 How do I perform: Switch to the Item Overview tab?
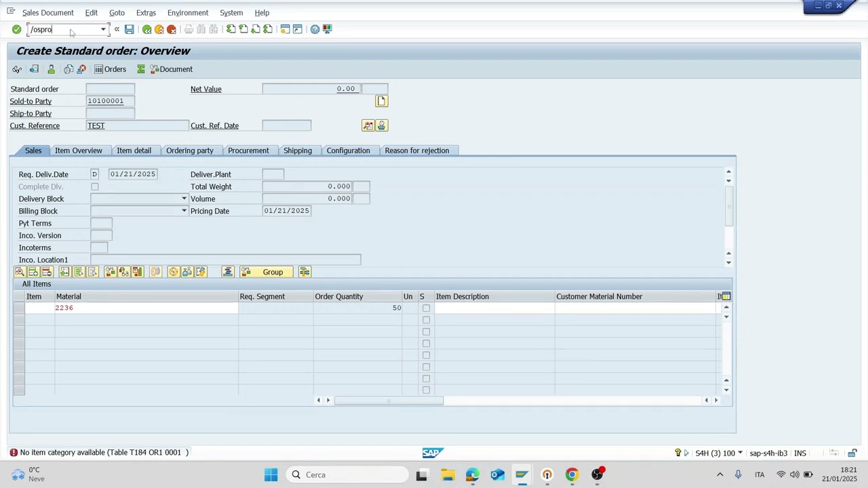(79, 150)
